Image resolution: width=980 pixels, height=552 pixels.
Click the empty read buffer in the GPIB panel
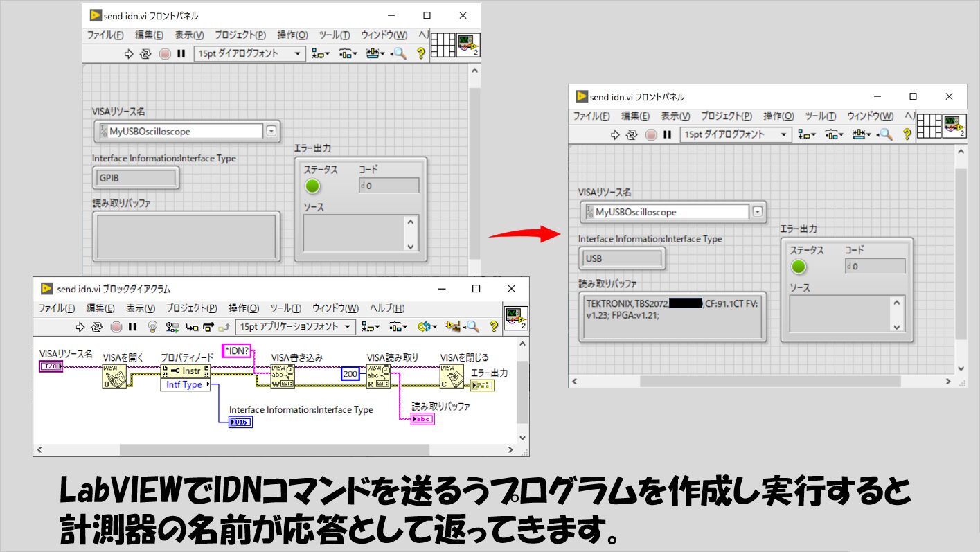click(x=187, y=237)
